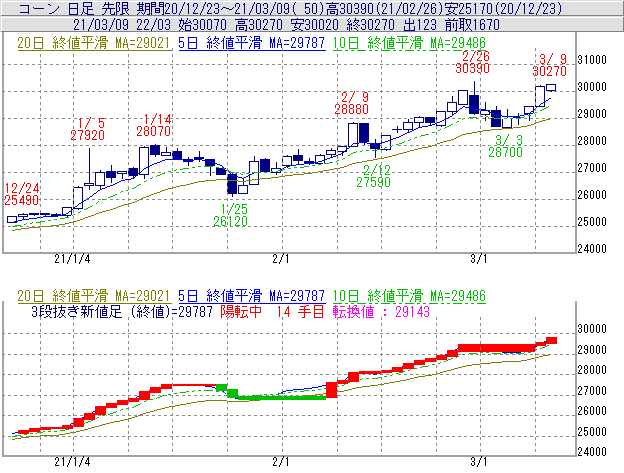This screenshot has width=624, height=473.
Task: Select 20日 MA=29021 legend in lower chart
Action: click(94, 296)
